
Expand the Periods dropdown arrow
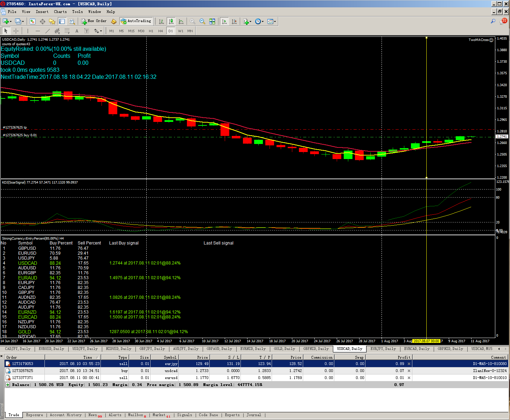pos(263,22)
